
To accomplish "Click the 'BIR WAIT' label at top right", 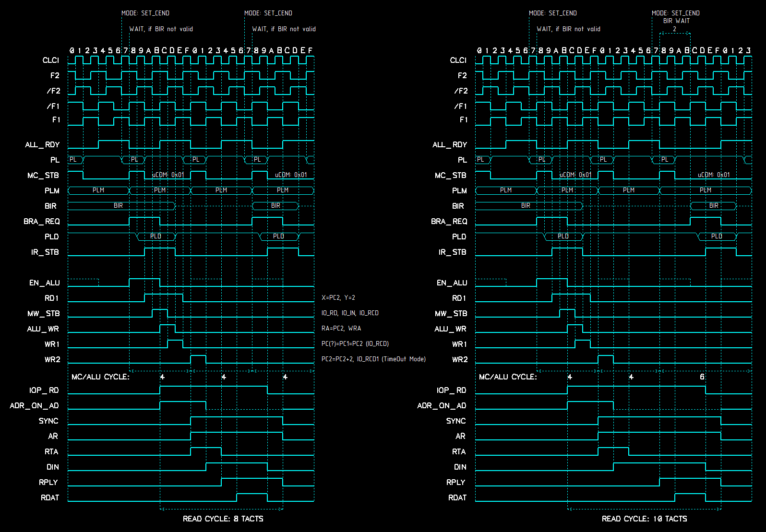I will click(676, 21).
